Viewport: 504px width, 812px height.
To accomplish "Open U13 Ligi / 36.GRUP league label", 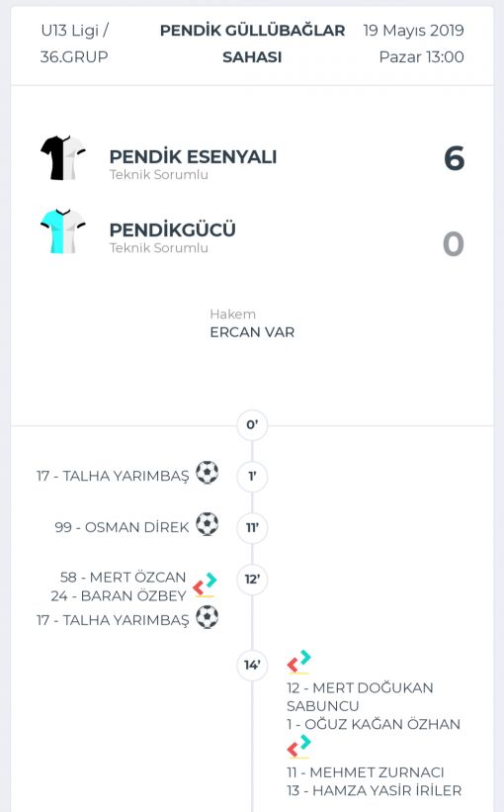I will [x=74, y=44].
